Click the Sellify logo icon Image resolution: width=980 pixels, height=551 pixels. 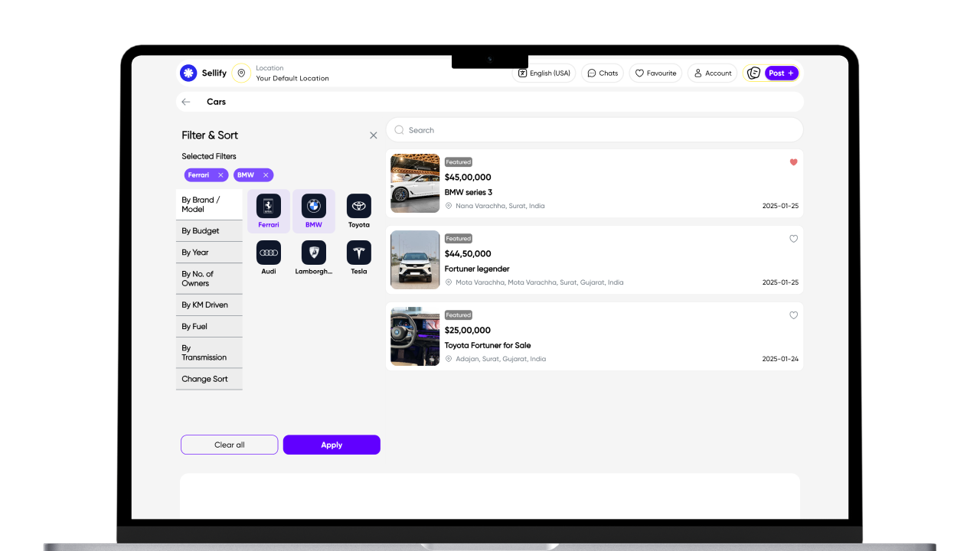click(x=188, y=73)
